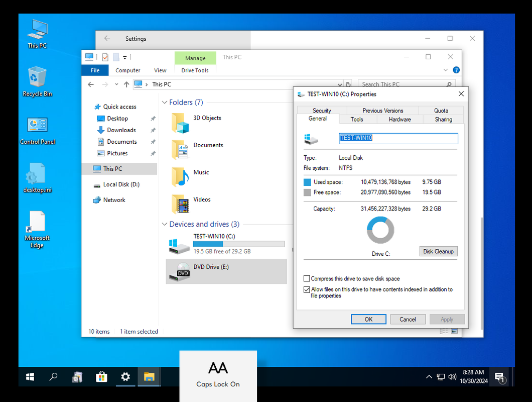Click the New folder quick access toolbar icon
Screen dimensions: 532x402
[116, 57]
